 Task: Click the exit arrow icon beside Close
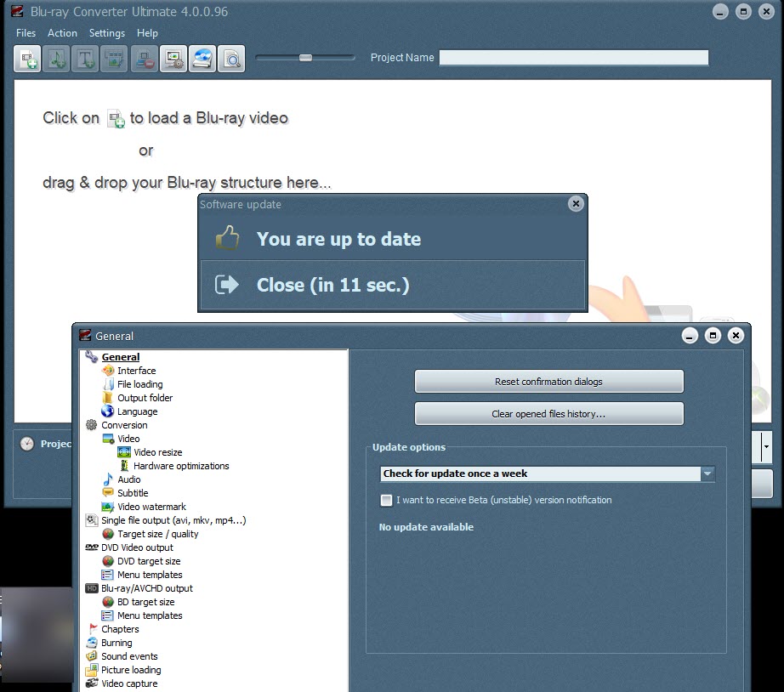pos(226,285)
